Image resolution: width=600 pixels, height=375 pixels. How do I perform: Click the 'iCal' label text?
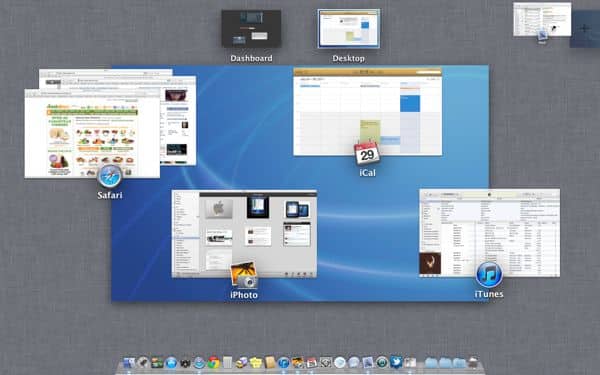pos(367,173)
